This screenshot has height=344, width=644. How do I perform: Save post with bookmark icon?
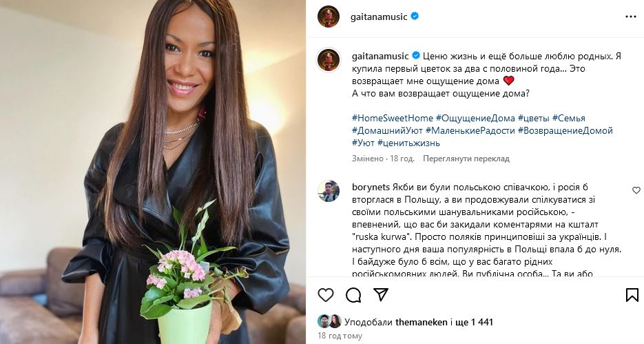tap(632, 294)
